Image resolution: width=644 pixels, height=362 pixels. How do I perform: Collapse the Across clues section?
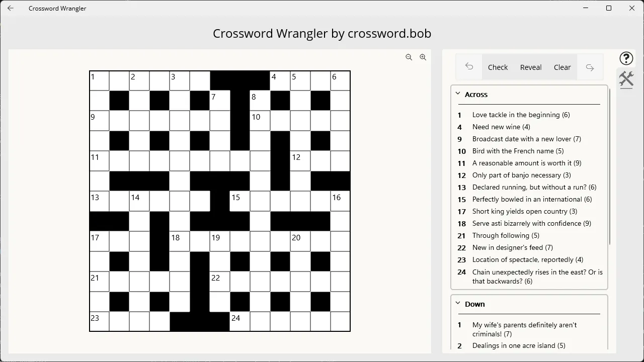[458, 94]
